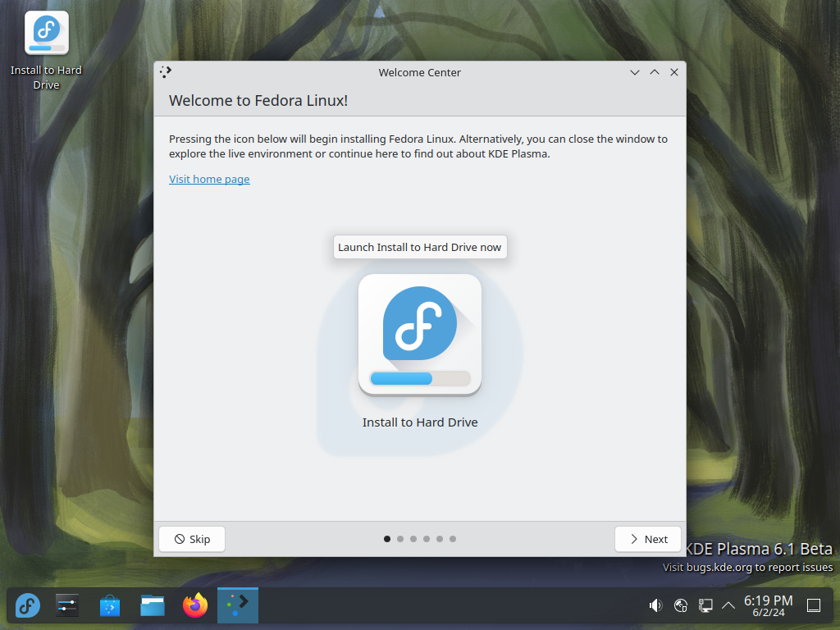
Task: Close the Welcome Center window
Action: pos(674,72)
